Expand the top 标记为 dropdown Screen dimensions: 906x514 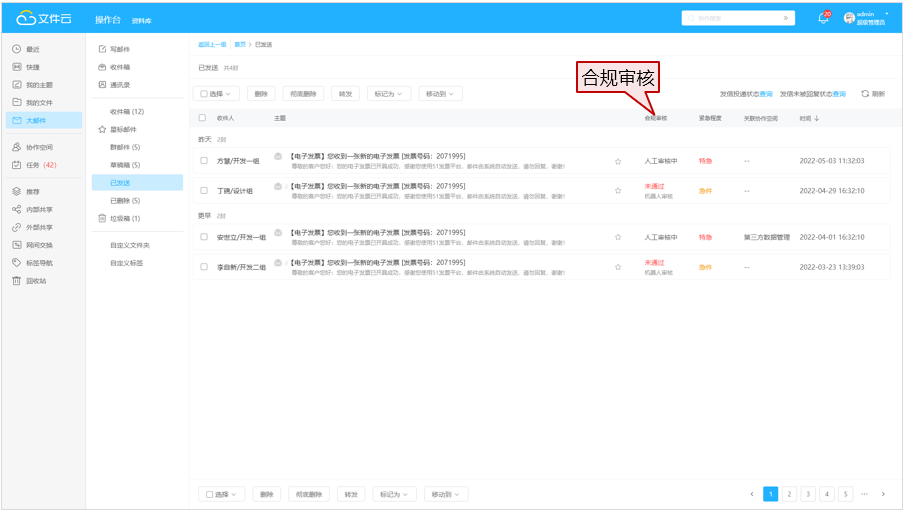click(389, 93)
